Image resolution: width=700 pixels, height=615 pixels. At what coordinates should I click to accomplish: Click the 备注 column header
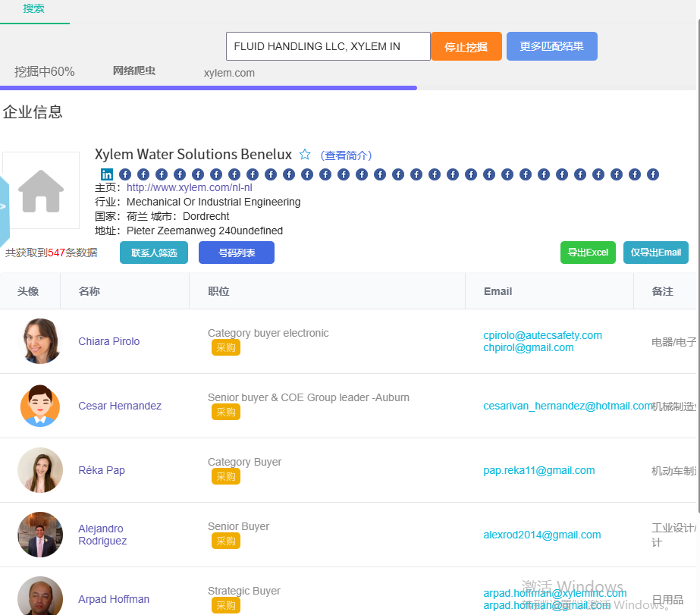tap(663, 291)
